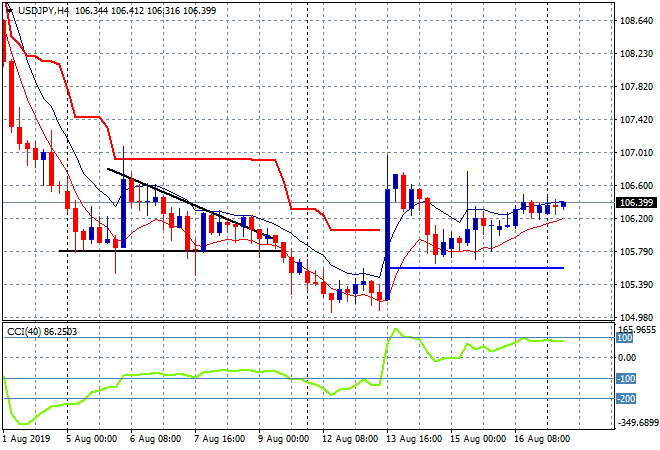Select the 106.200 price axis label

[x=636, y=218]
